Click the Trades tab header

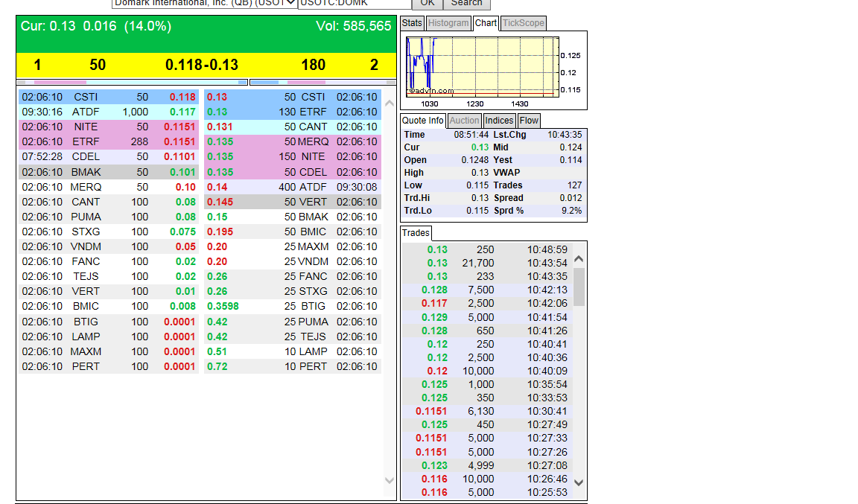coord(416,233)
